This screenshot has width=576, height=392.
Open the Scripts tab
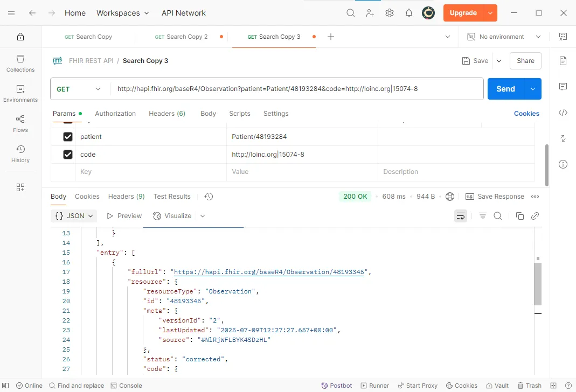240,114
